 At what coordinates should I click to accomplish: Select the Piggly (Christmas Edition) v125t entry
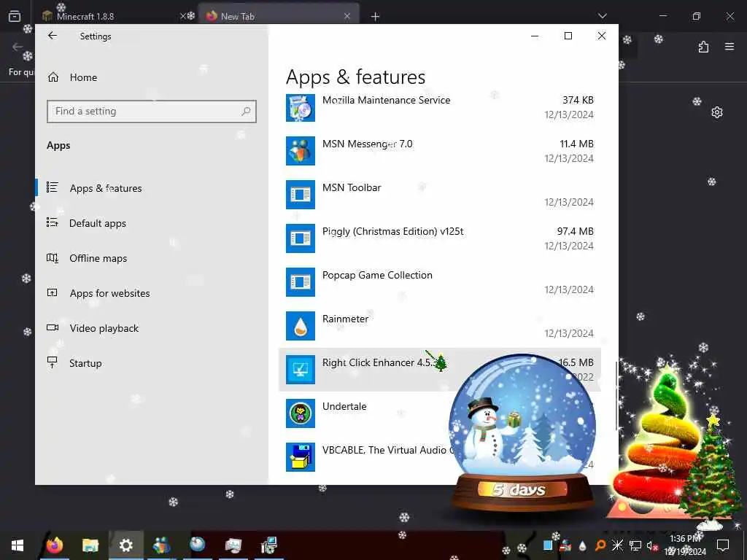pos(392,231)
